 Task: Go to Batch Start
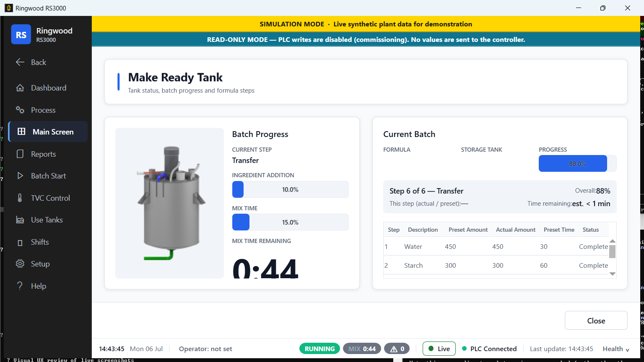point(48,176)
